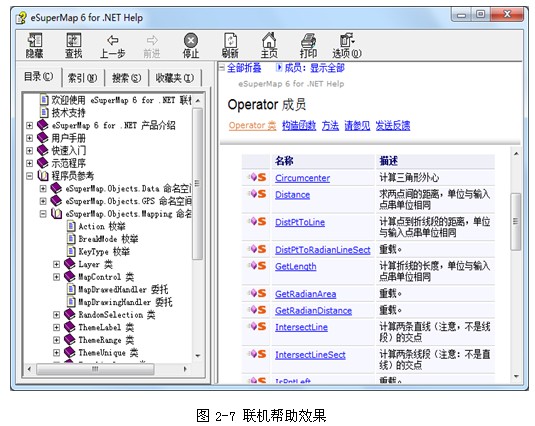
Task: Open the Distance method link
Action: [292, 194]
